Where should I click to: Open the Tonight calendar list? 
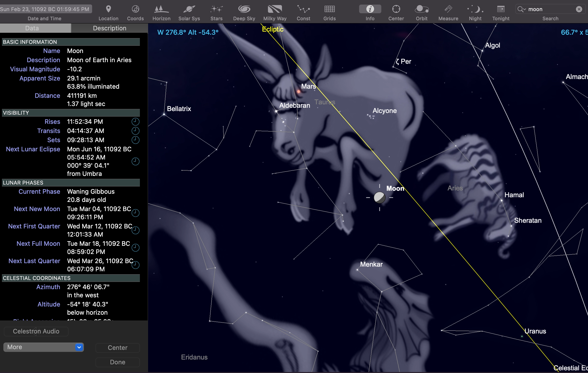point(501,9)
